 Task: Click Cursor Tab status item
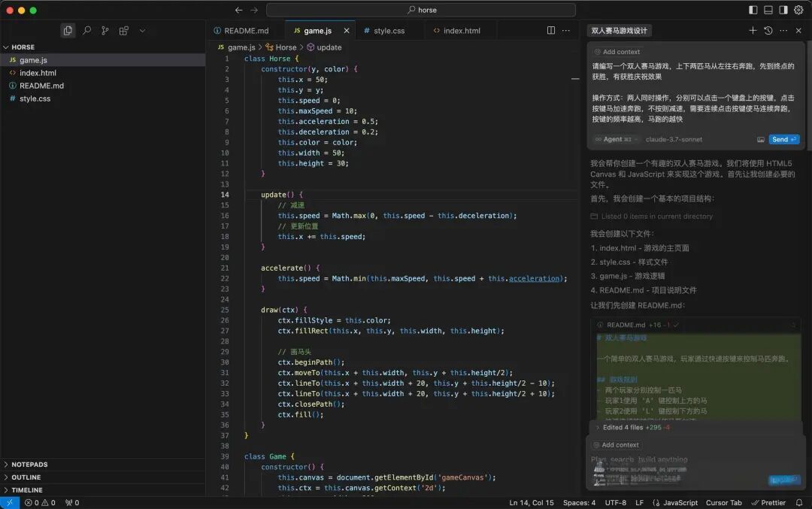(x=723, y=503)
